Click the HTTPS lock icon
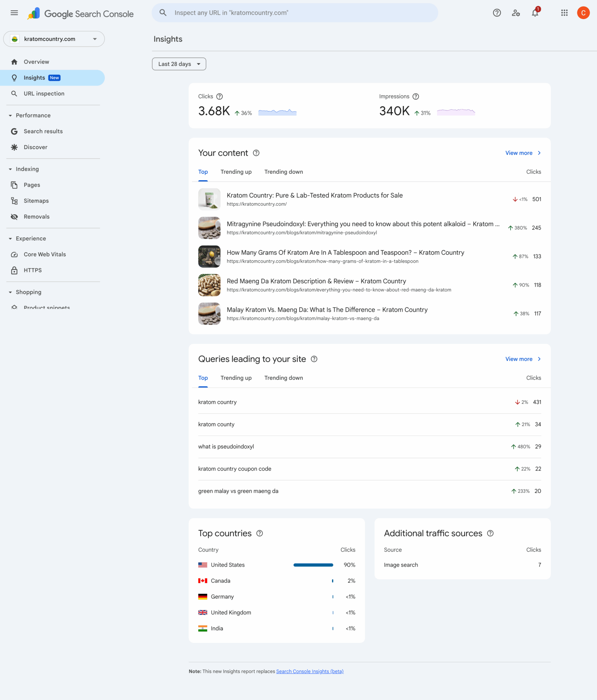Image resolution: width=597 pixels, height=700 pixels. [14, 270]
